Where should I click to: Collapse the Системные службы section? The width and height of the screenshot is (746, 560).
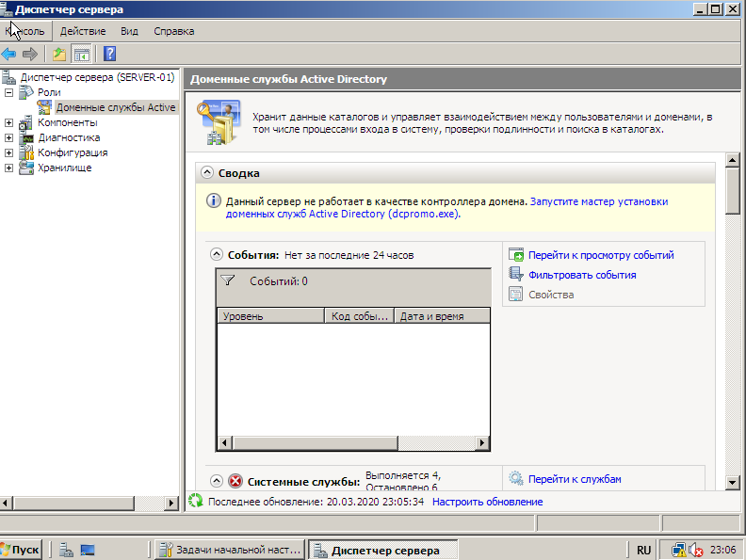(217, 481)
